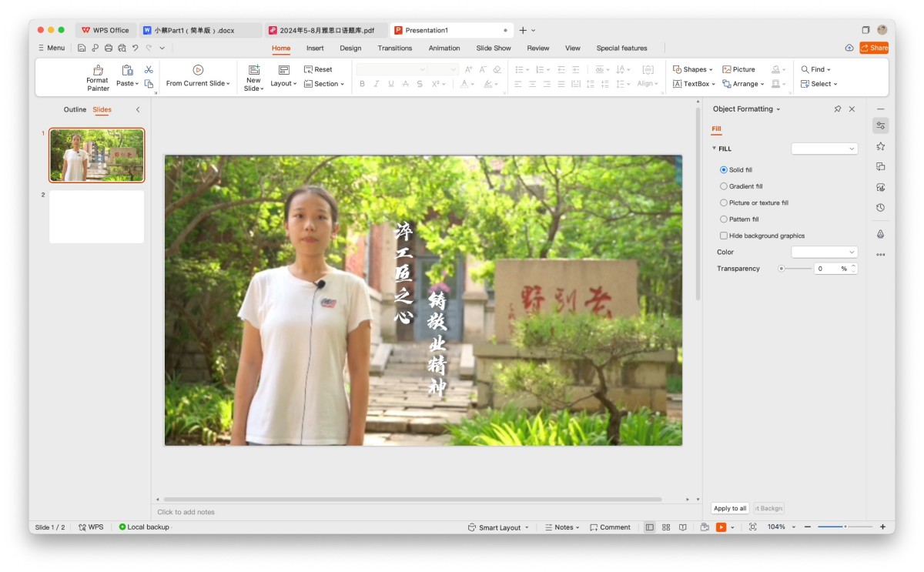Enable Hide background graphics checkbox

tap(724, 236)
